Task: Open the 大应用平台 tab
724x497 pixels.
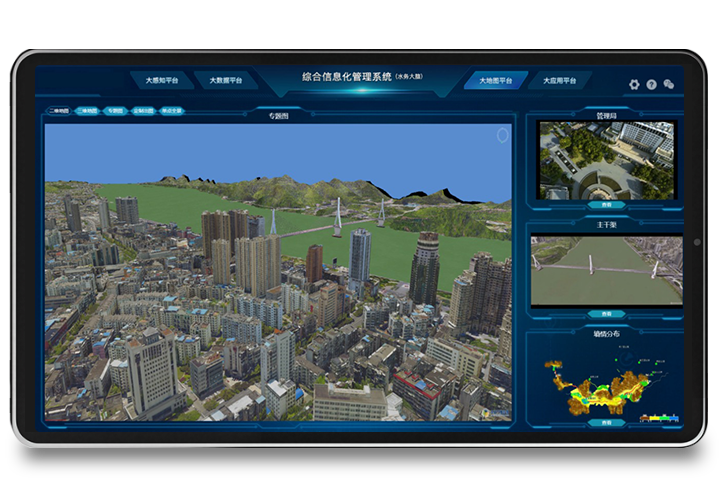Action: pyautogui.click(x=560, y=81)
